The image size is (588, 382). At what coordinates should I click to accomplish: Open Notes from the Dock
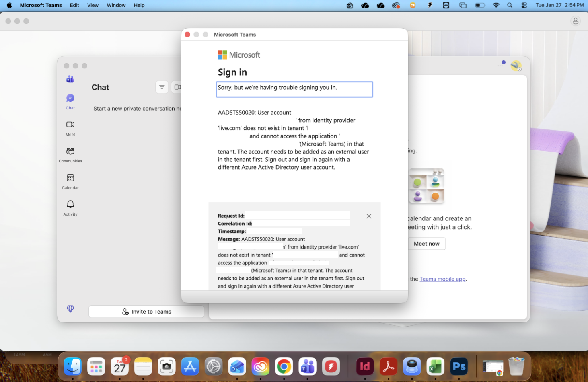coord(143,366)
